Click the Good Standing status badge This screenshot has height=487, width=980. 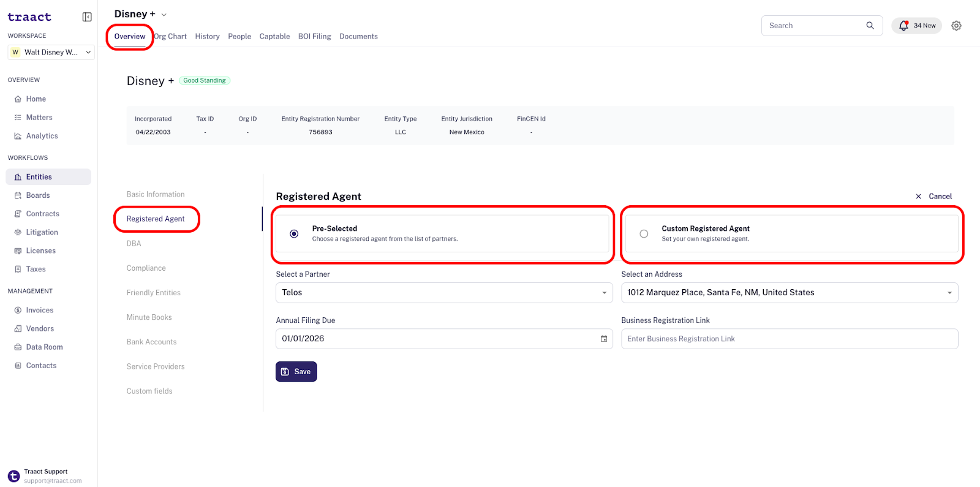click(205, 80)
